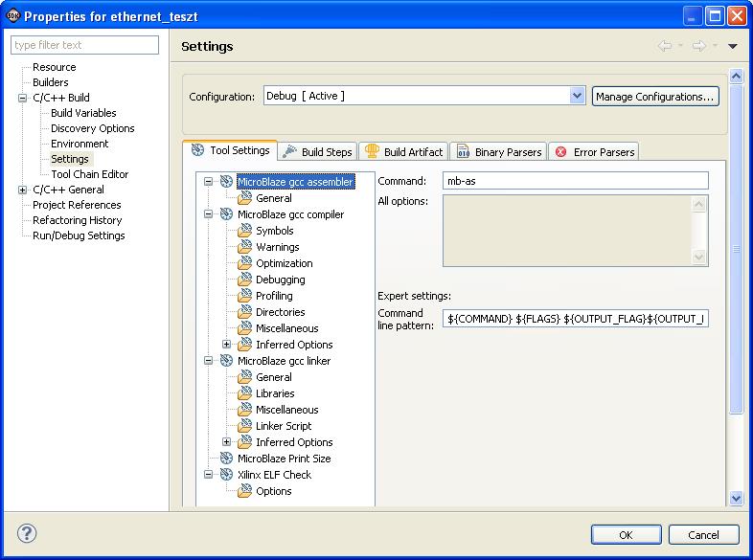753x560 pixels.
Task: Click the MicroBlaze gcc assembler tool icon
Action: [226, 181]
